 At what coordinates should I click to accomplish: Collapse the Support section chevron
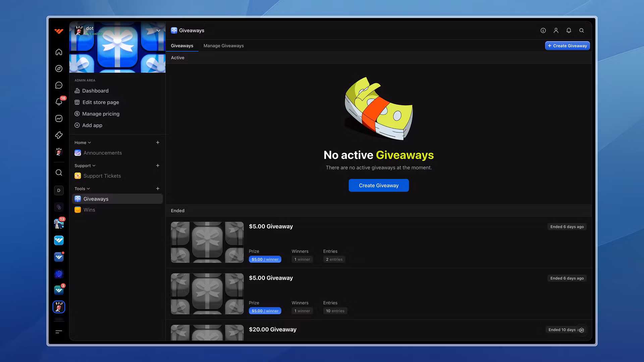click(94, 166)
